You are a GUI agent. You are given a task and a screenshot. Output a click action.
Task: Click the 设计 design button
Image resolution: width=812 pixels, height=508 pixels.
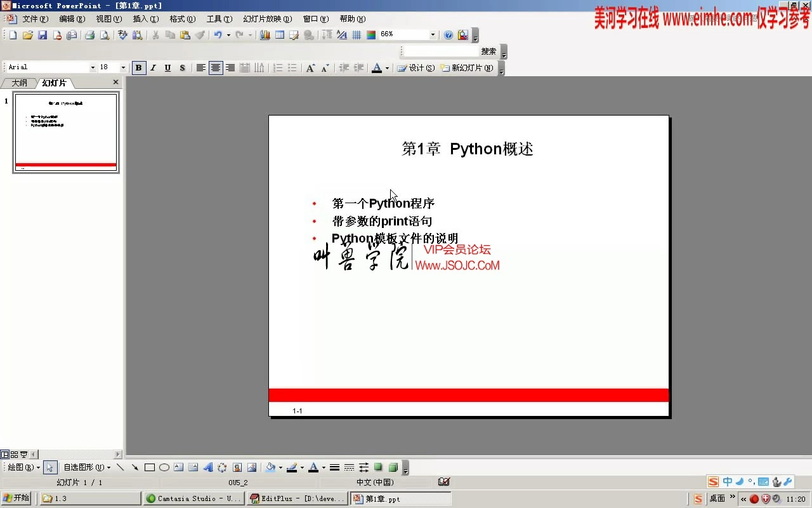point(416,68)
